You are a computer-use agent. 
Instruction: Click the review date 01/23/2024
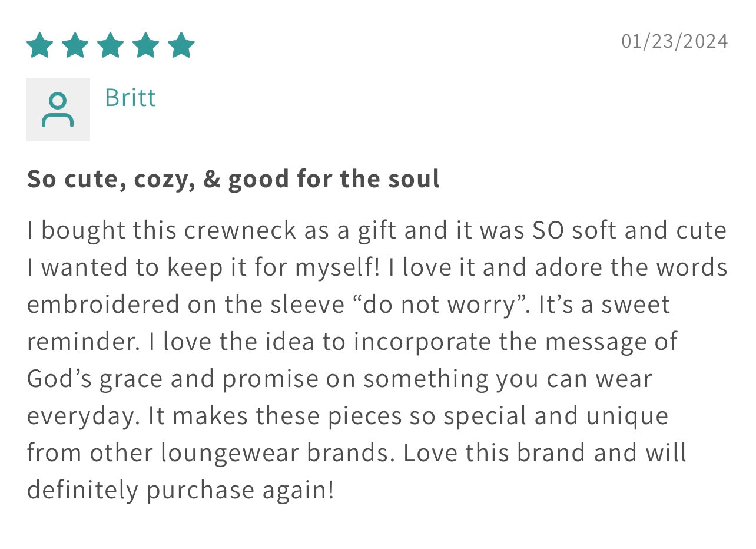(675, 41)
